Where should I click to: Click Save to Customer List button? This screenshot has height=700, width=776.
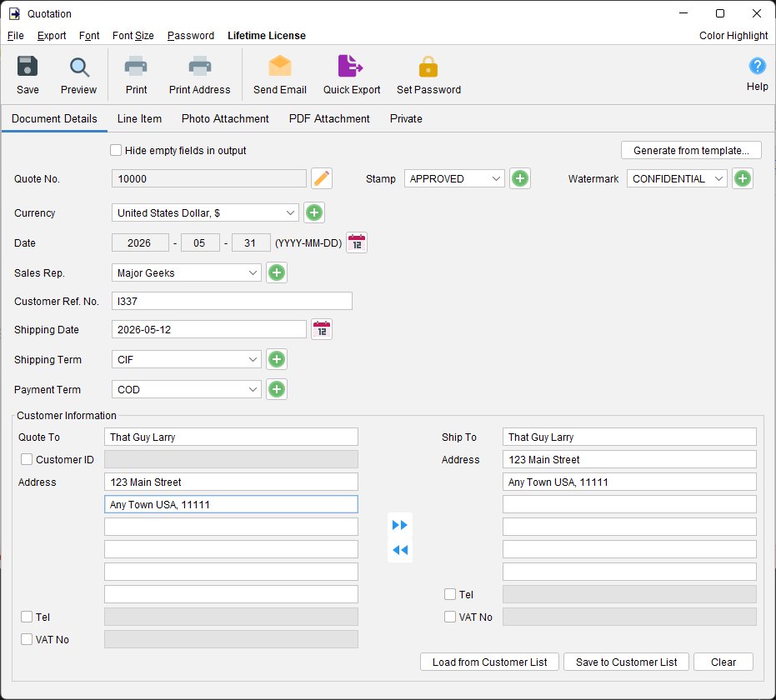click(x=626, y=662)
